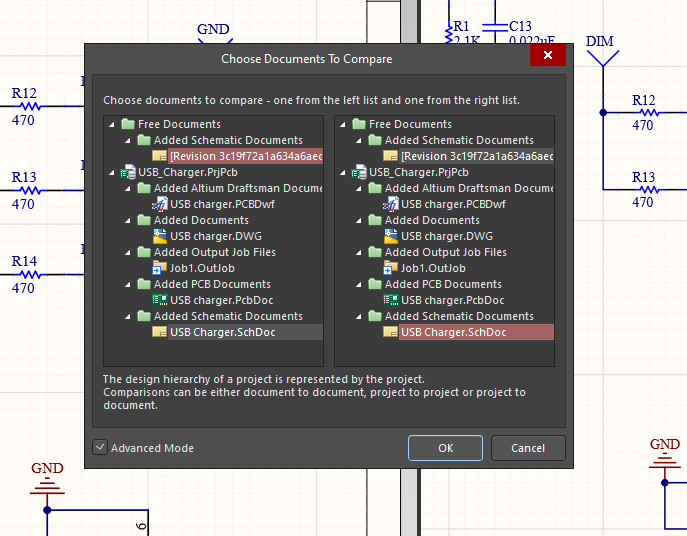Select USB charger.PcbDoc in left list

tap(222, 300)
